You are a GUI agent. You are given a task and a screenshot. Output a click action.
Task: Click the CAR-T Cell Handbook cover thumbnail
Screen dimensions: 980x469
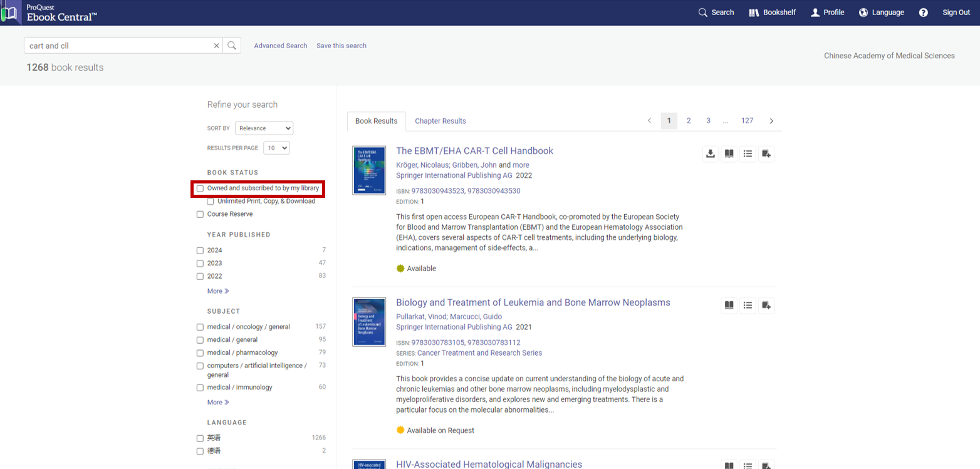point(369,170)
